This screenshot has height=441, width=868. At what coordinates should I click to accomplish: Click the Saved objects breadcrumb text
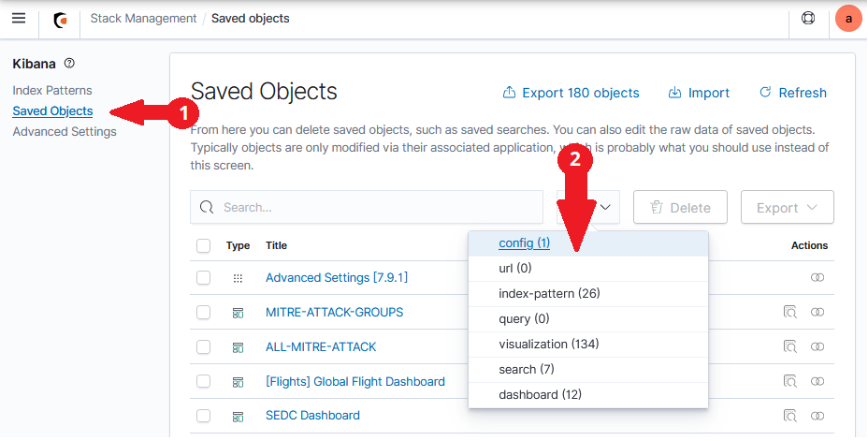(251, 19)
